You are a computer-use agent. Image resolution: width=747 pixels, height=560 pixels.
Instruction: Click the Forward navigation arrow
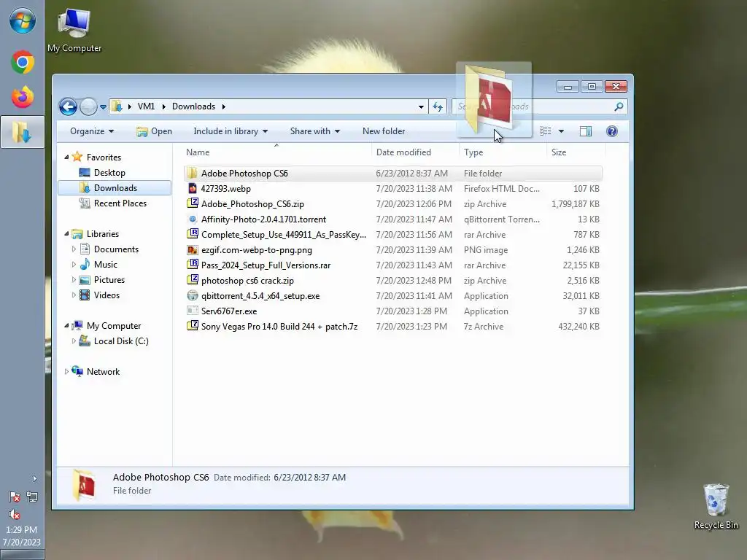tap(88, 106)
